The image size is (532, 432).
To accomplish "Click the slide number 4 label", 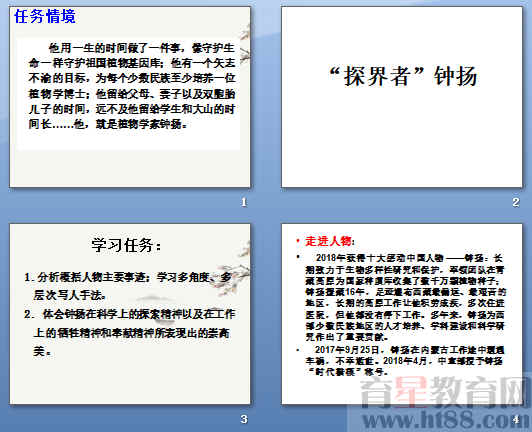I will pos(516,419).
